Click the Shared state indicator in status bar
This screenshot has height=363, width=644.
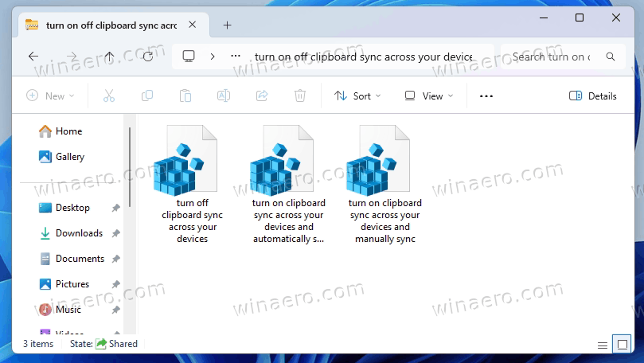click(117, 344)
